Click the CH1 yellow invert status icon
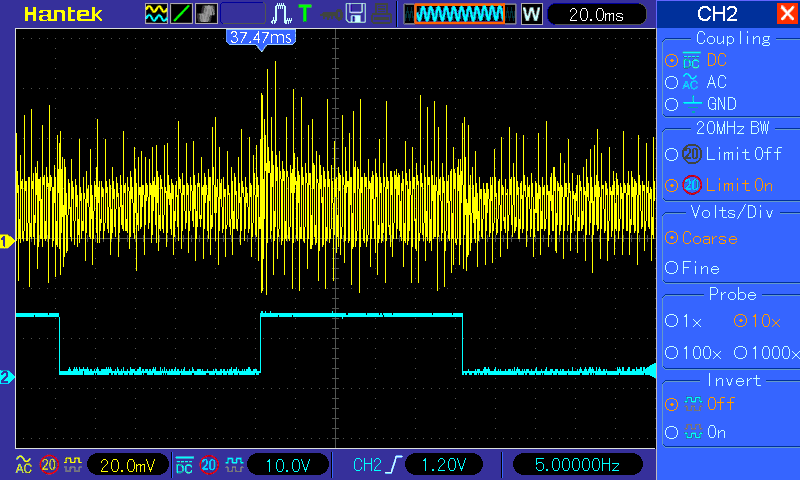The image size is (800, 480). pyautogui.click(x=73, y=465)
